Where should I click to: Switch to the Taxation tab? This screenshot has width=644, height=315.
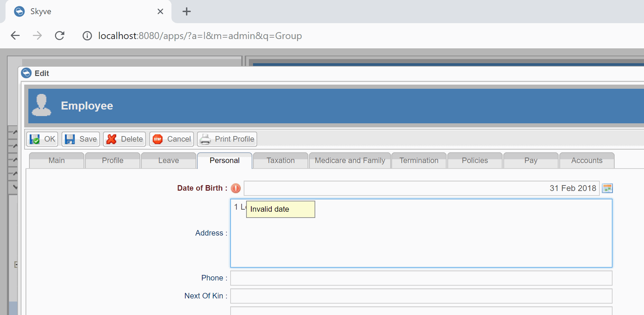tap(280, 160)
